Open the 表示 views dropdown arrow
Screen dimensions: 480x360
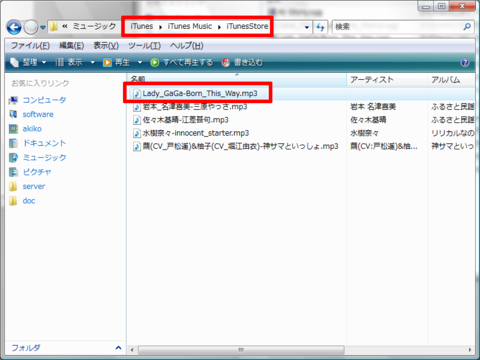pos(92,62)
